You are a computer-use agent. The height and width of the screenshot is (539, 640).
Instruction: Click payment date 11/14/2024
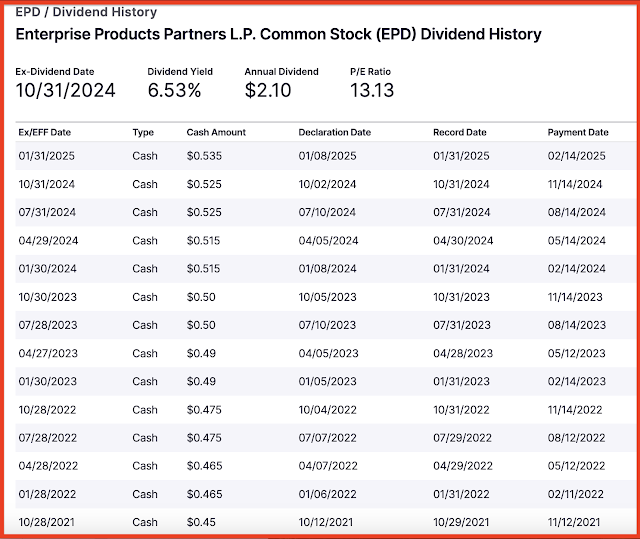click(575, 184)
